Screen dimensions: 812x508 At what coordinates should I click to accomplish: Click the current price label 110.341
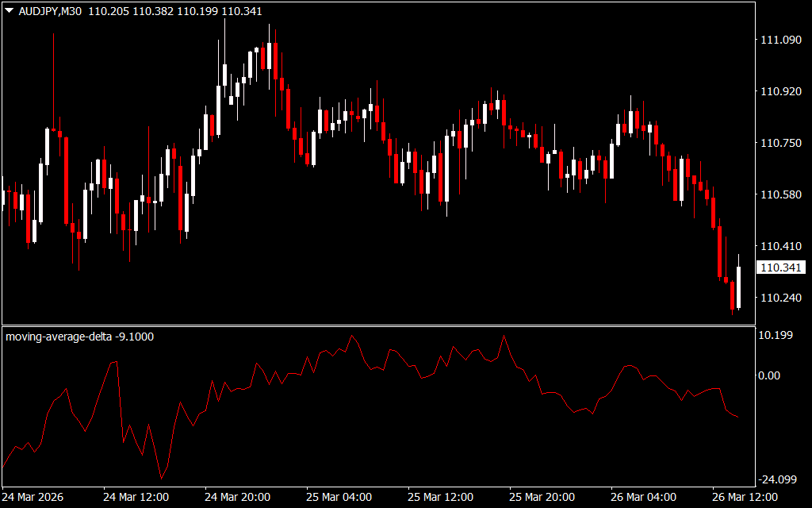(781, 268)
